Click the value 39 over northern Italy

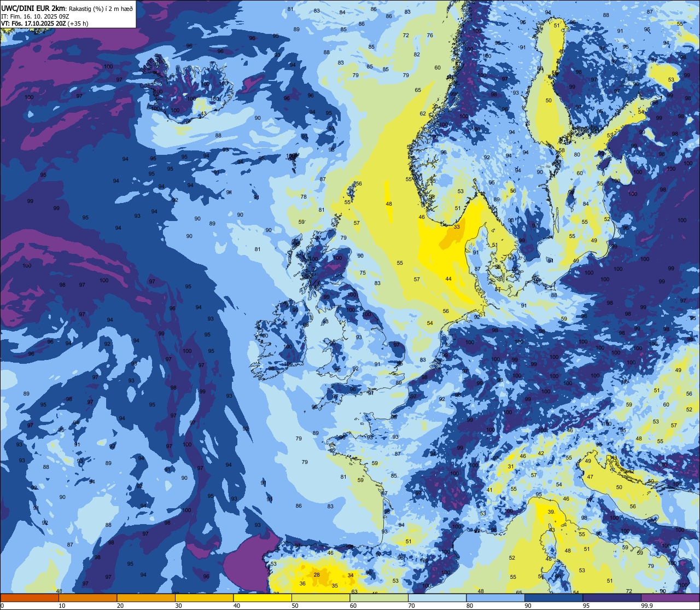(551, 512)
